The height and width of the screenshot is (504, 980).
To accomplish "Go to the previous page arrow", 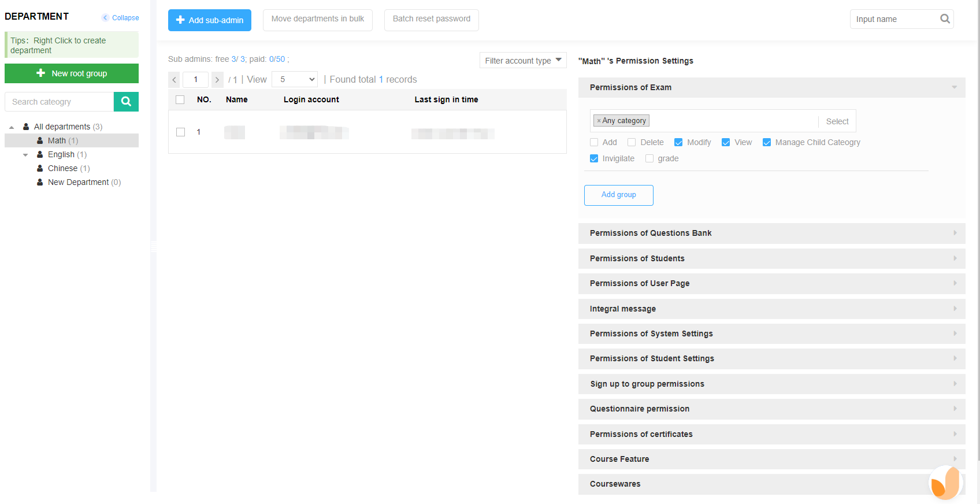I will (x=174, y=80).
